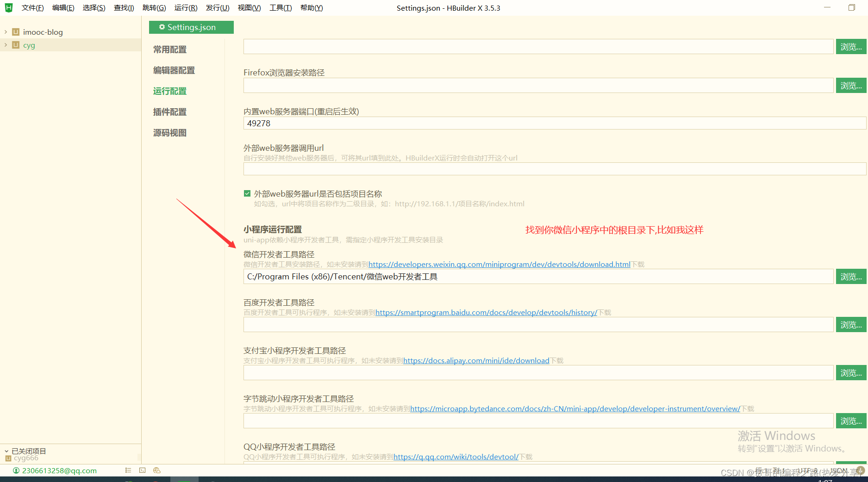Click the topmost empty path input field
This screenshot has height=482, width=868.
point(538,47)
